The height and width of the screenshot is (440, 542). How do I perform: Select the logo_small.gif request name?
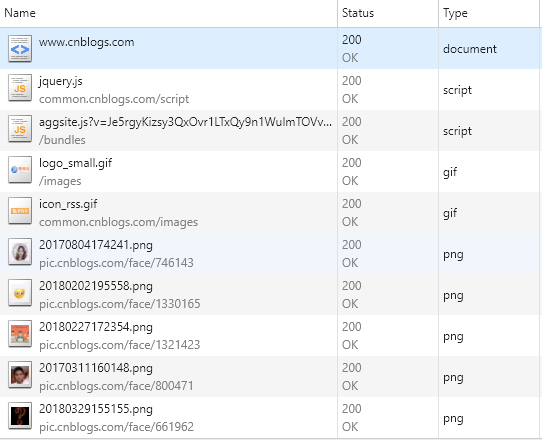pyautogui.click(x=75, y=163)
